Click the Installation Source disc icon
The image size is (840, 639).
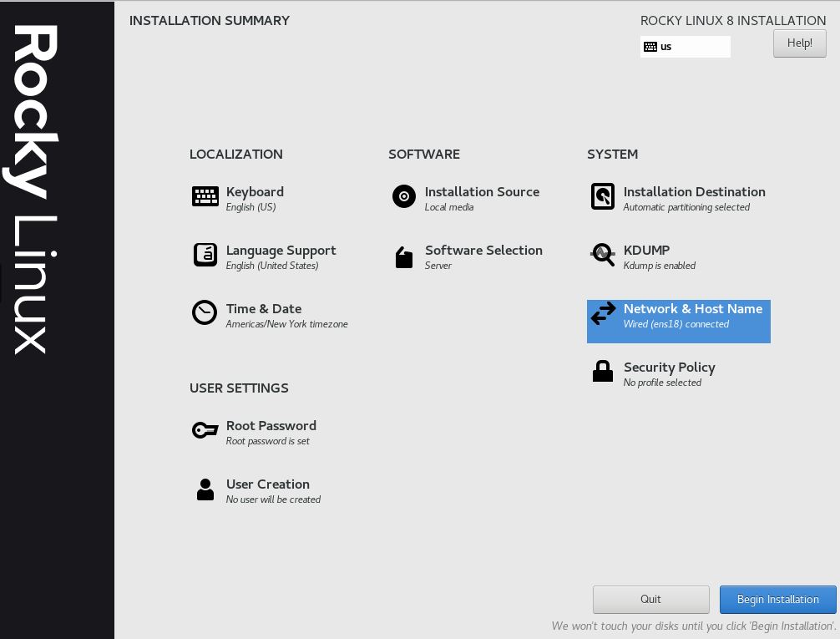pos(404,196)
